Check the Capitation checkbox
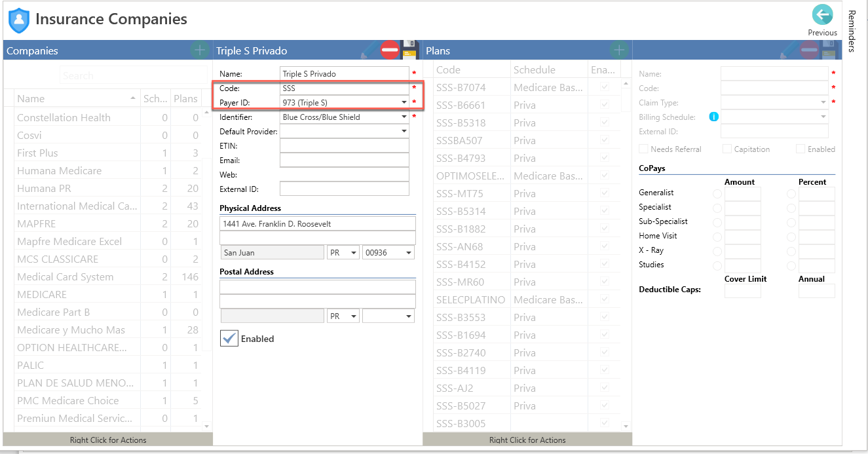 click(x=726, y=149)
